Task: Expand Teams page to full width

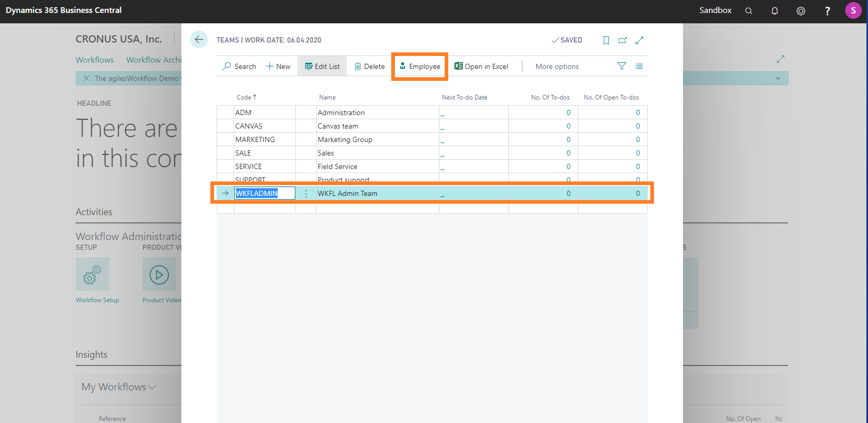Action: [x=639, y=40]
